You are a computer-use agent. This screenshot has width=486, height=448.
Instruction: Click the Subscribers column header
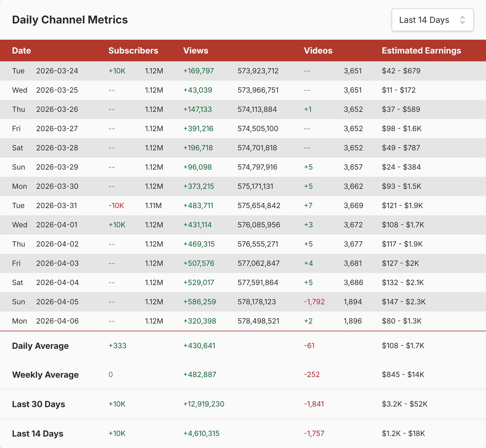coord(133,51)
